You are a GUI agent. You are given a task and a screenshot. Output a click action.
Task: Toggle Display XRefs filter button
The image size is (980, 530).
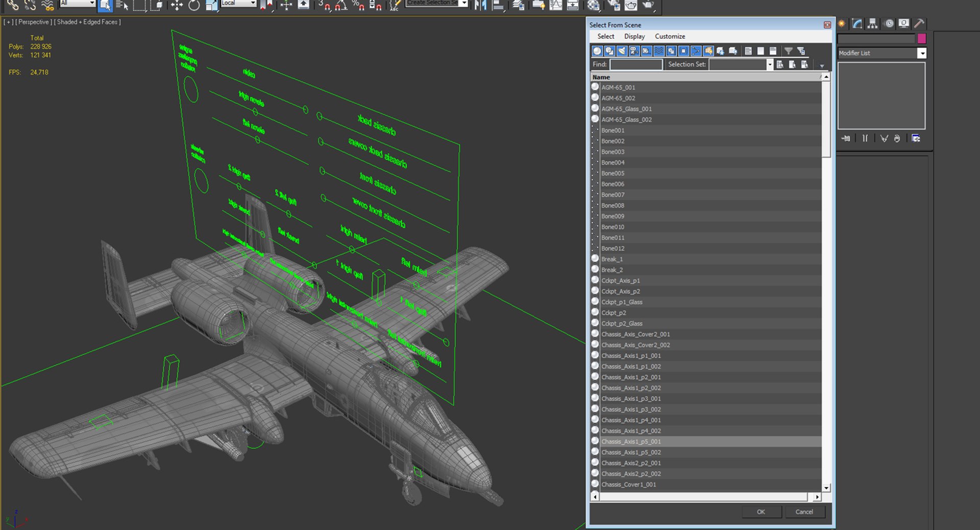[683, 51]
